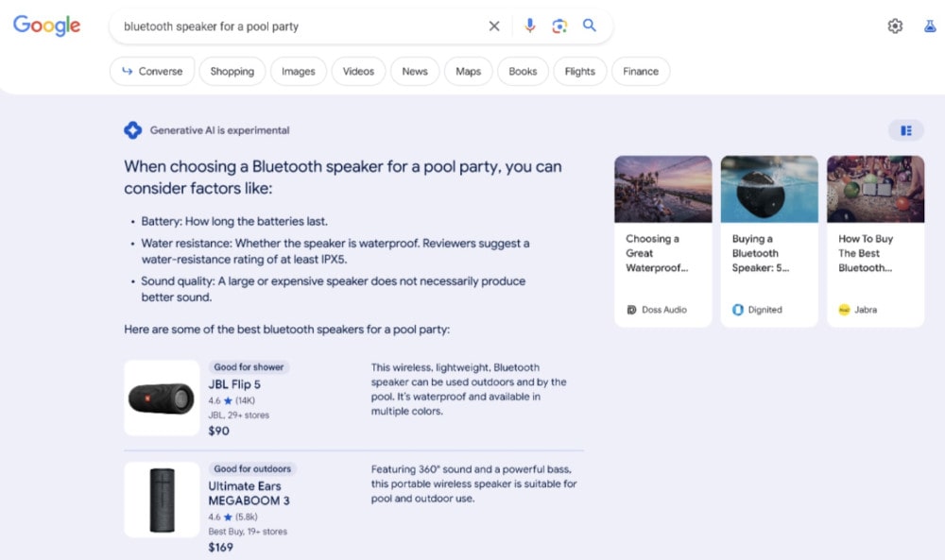
Task: Switch to the Shopping tab
Action: (232, 71)
